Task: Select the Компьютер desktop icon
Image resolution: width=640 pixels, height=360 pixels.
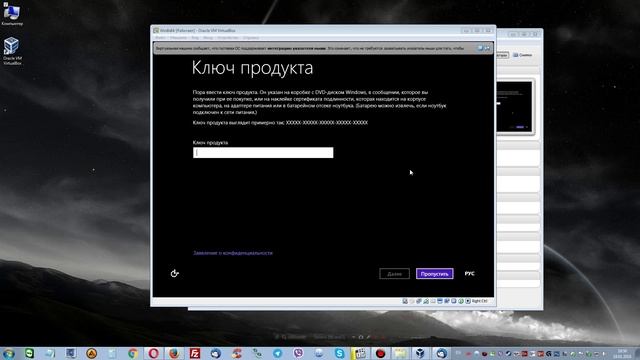Action: click(x=11, y=14)
